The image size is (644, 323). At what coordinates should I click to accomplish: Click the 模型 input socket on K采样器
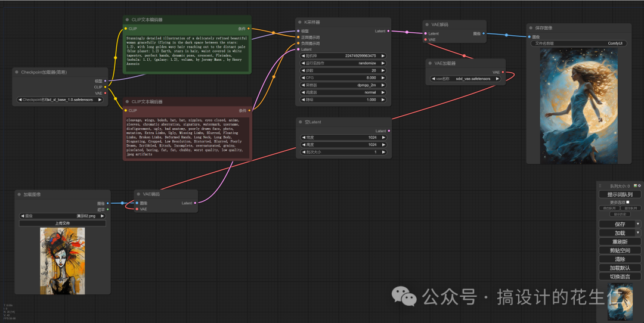point(298,31)
